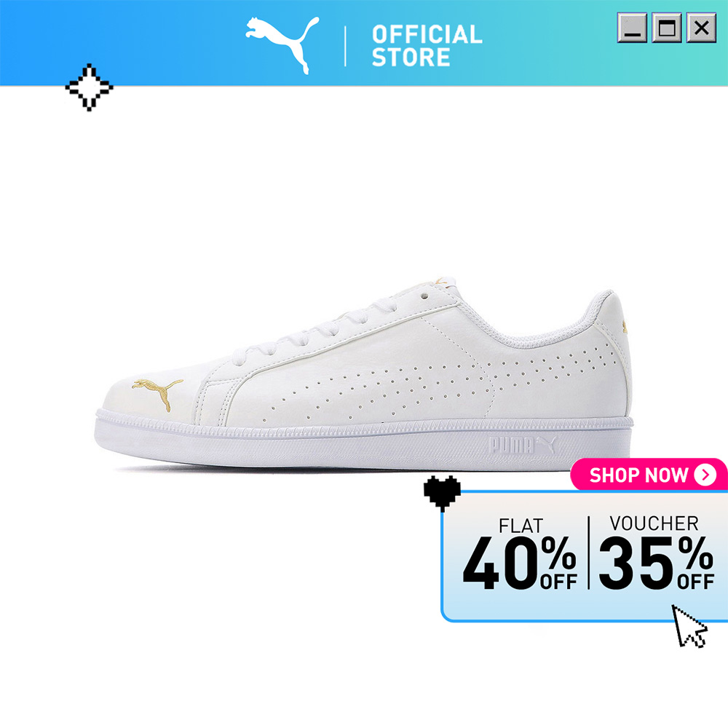This screenshot has width=728, height=728.
Task: Click the gold Puma logo on shoe toe
Action: point(157,394)
